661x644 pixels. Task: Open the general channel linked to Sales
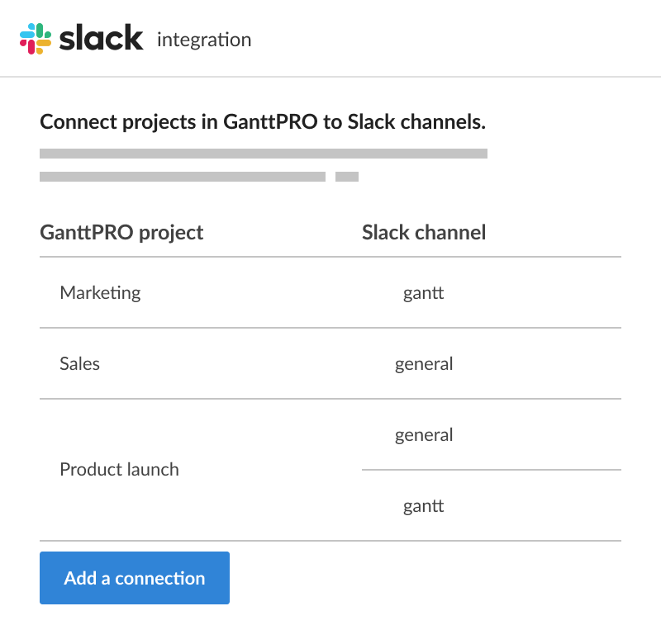[423, 364]
